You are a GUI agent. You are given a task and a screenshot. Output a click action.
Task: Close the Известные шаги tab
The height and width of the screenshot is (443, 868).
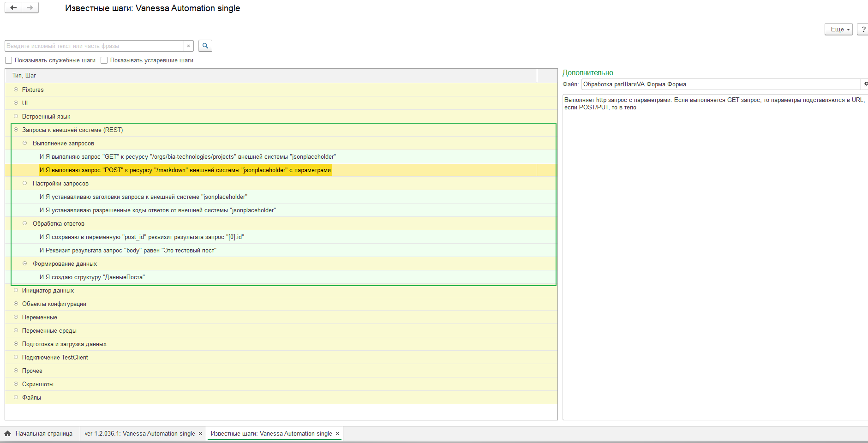(x=337, y=433)
